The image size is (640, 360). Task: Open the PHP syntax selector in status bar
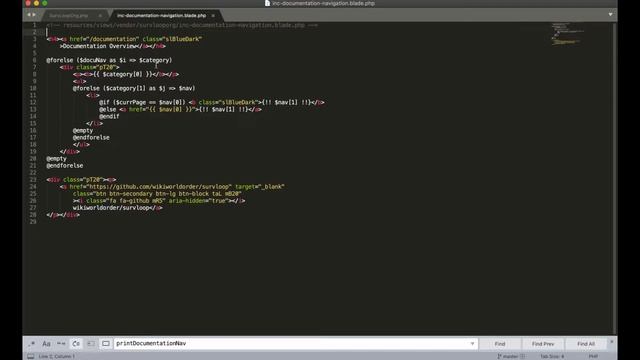point(593,356)
